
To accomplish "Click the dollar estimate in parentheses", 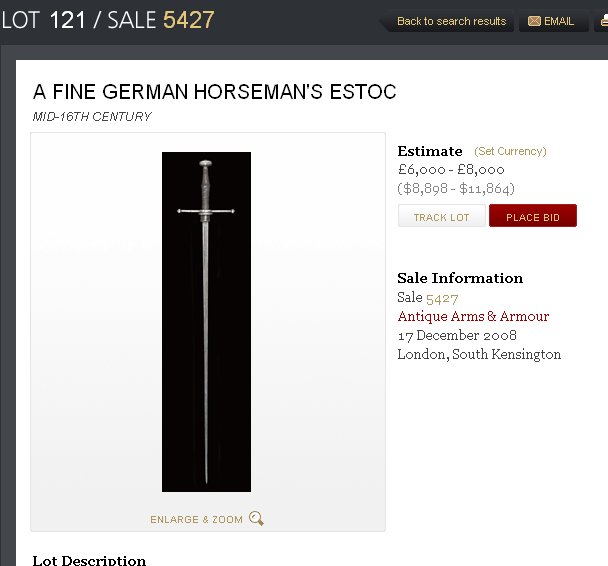I will coord(456,189).
